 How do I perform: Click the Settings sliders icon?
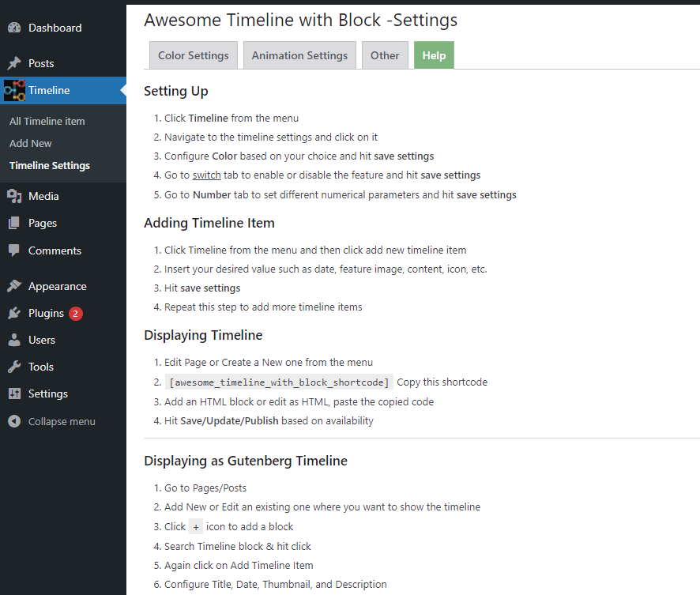coord(14,394)
